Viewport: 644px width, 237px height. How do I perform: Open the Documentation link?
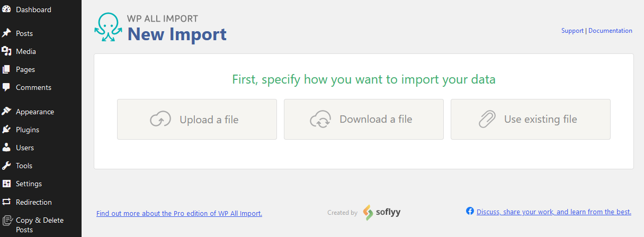coord(610,31)
